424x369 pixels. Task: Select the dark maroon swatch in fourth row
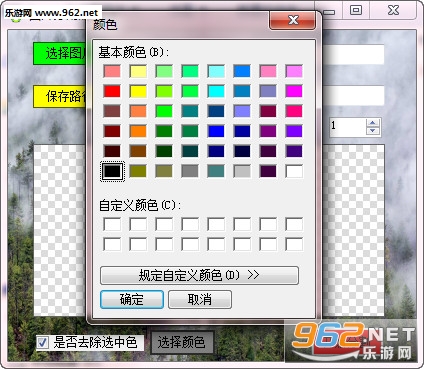point(112,131)
